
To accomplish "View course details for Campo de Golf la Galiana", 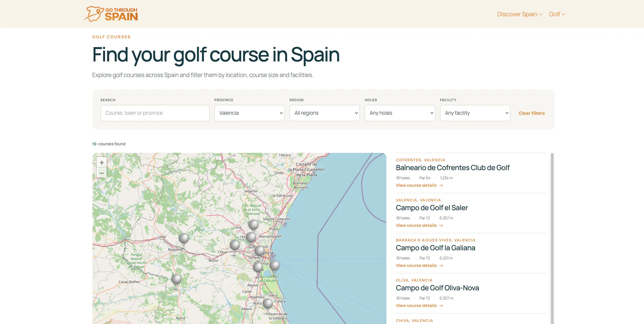I will (419, 266).
